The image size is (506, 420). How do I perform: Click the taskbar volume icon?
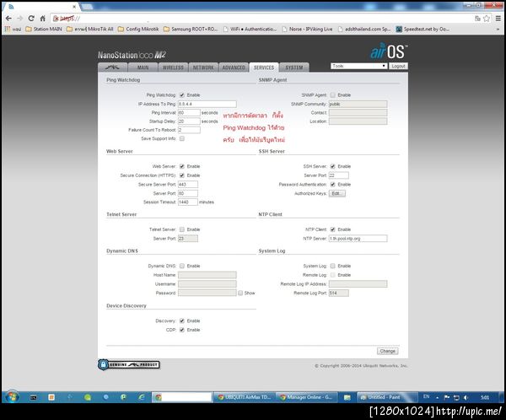466,397
